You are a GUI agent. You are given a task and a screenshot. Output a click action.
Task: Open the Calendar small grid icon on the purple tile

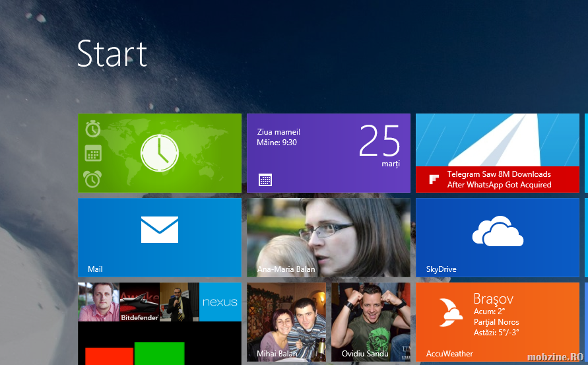point(265,180)
